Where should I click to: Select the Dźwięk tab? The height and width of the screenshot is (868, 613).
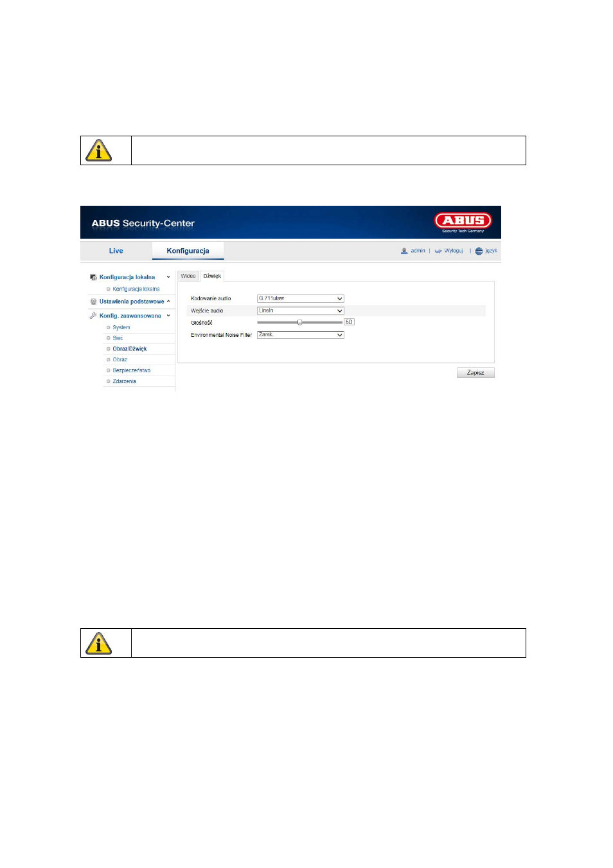coord(212,276)
